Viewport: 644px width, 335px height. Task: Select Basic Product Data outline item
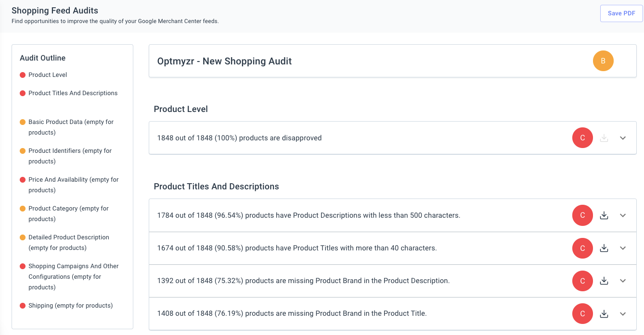point(71,127)
